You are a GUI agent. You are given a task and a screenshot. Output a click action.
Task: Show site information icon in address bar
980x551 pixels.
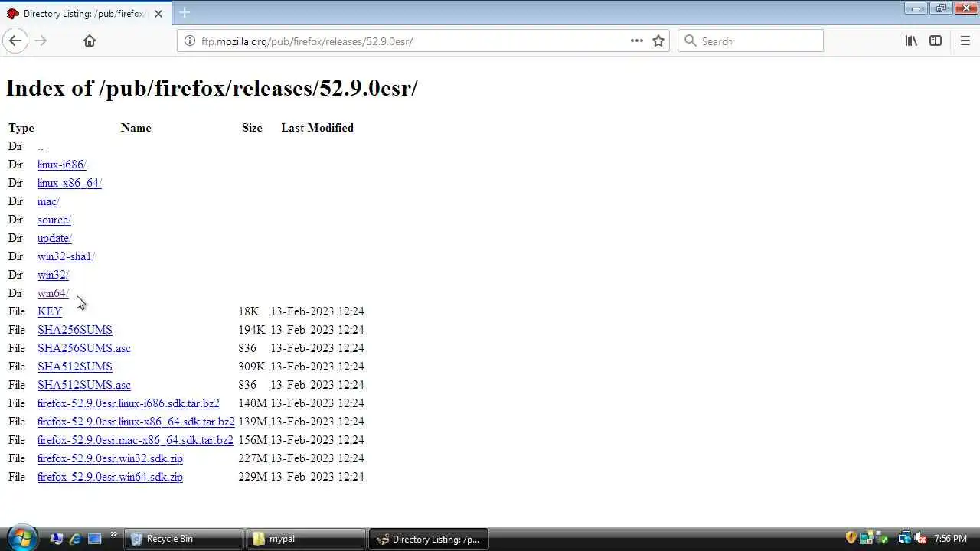[190, 41]
